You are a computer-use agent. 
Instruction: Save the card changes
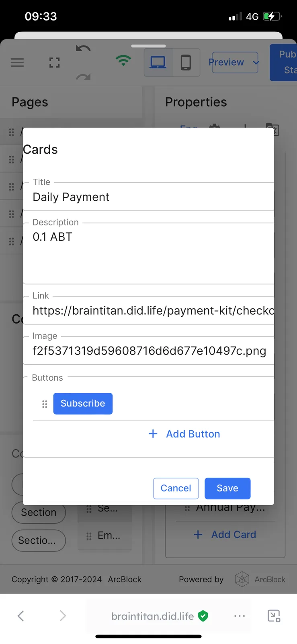[x=227, y=488]
